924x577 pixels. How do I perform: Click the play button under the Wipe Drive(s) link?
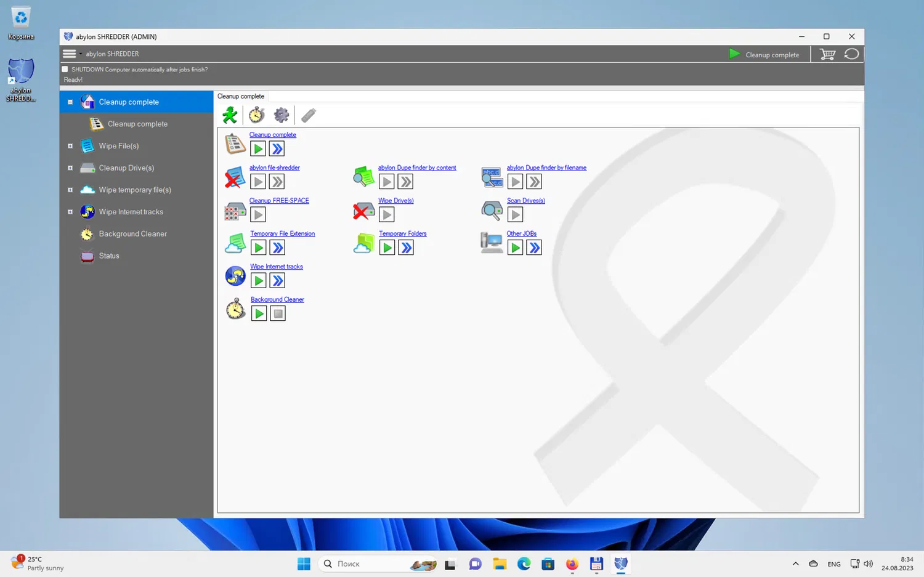click(387, 214)
